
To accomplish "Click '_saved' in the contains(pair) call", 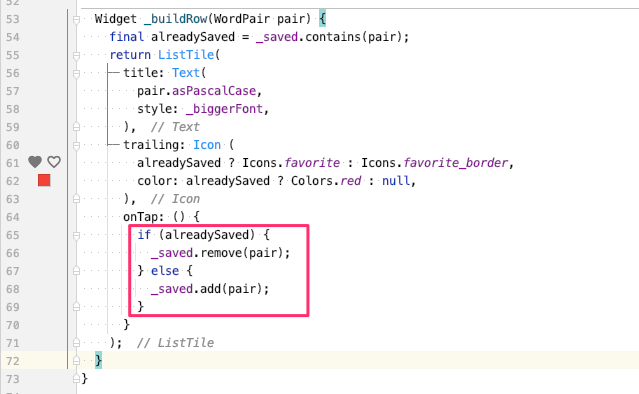I will pyautogui.click(x=277, y=37).
